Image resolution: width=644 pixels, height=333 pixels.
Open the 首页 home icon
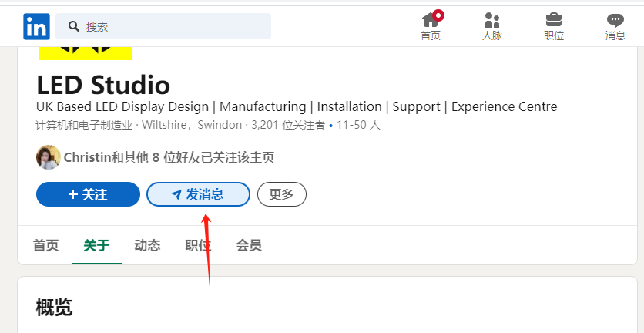pyautogui.click(x=430, y=20)
